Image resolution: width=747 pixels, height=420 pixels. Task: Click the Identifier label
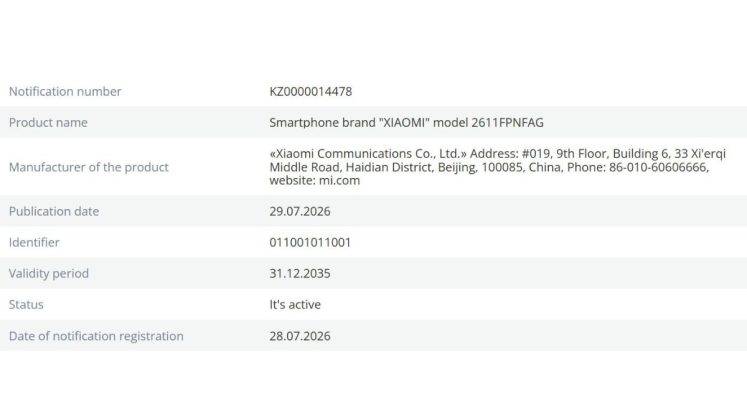[34, 242]
